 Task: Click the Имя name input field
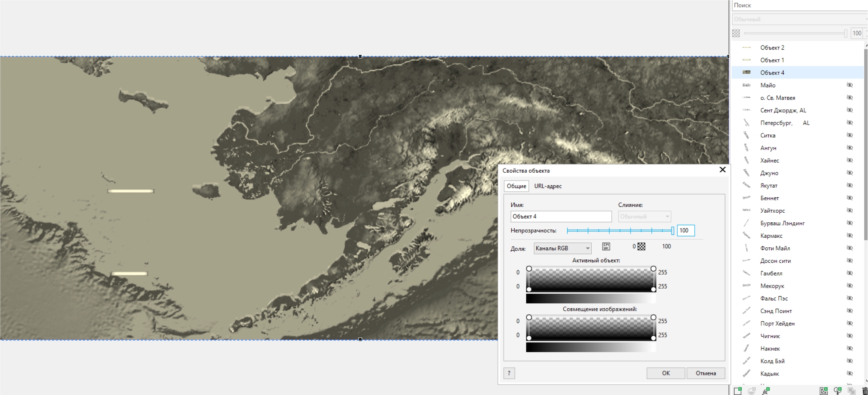[561, 216]
